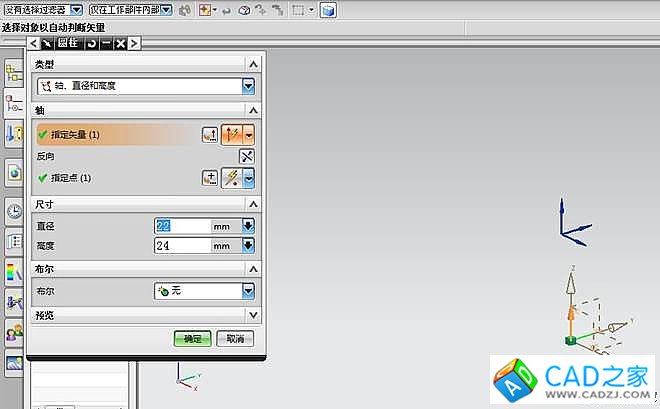Click the reset arrow icon in dialog title bar

92,43
